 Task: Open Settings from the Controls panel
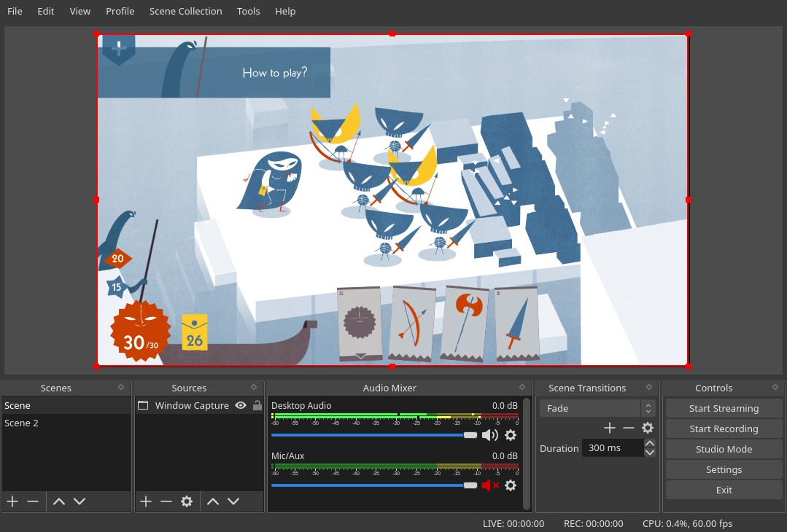(724, 469)
